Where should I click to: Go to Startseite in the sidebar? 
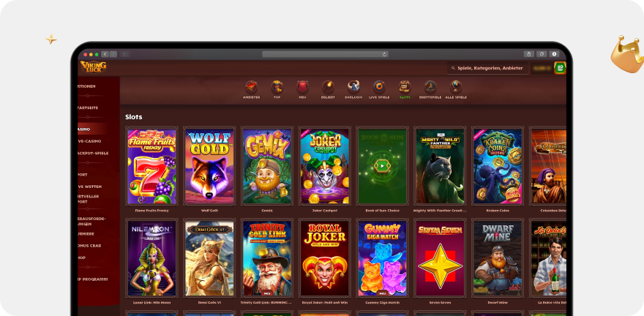click(x=88, y=108)
